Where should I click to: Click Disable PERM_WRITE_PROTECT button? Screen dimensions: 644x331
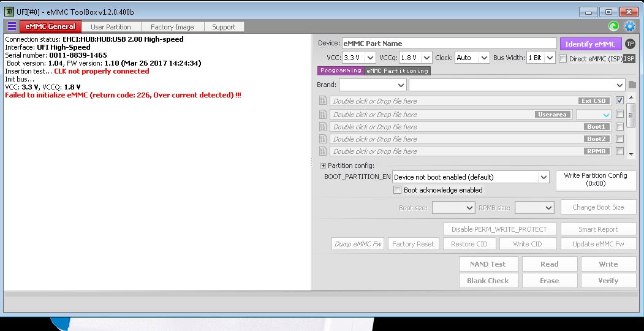[499, 229]
